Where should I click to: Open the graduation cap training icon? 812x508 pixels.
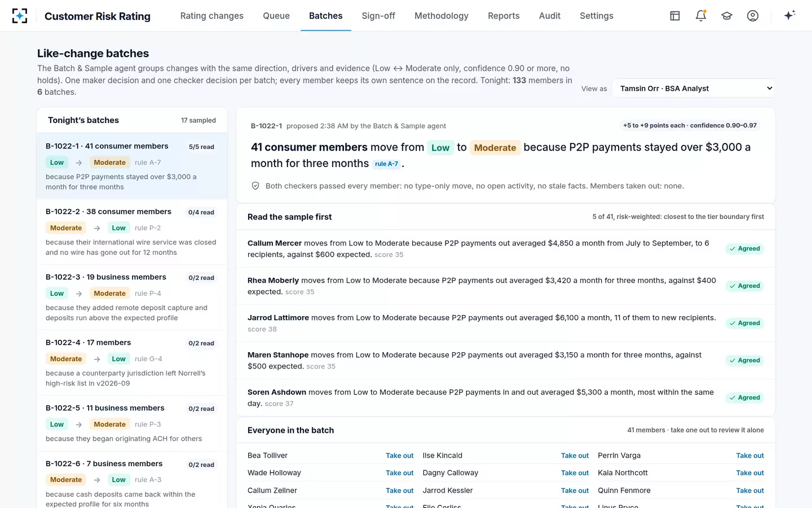727,16
